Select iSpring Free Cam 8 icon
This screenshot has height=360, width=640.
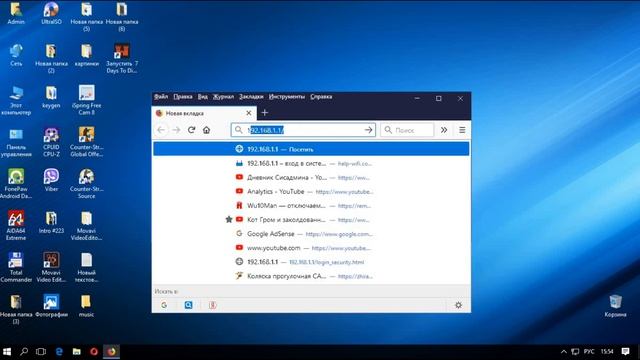click(x=87, y=100)
